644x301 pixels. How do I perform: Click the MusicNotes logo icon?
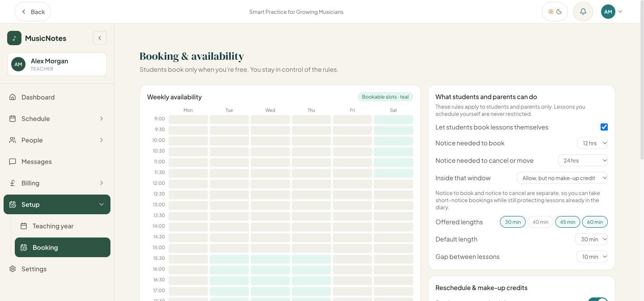point(14,38)
